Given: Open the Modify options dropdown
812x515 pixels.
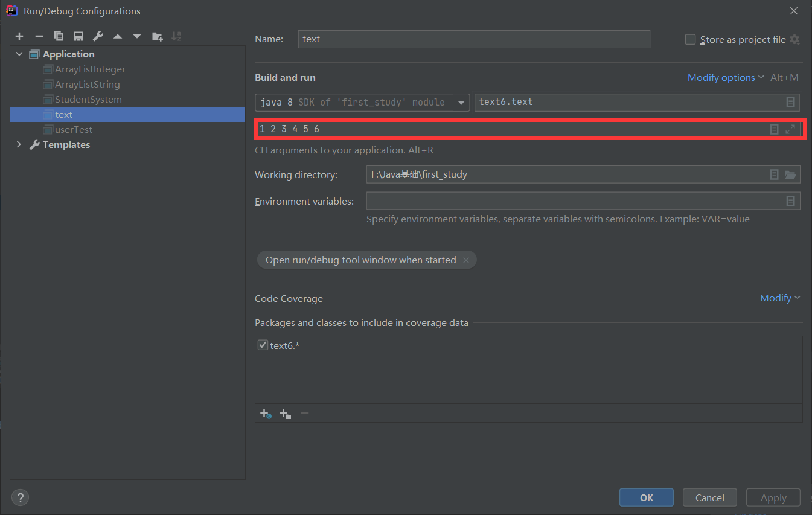Looking at the screenshot, I should point(726,77).
